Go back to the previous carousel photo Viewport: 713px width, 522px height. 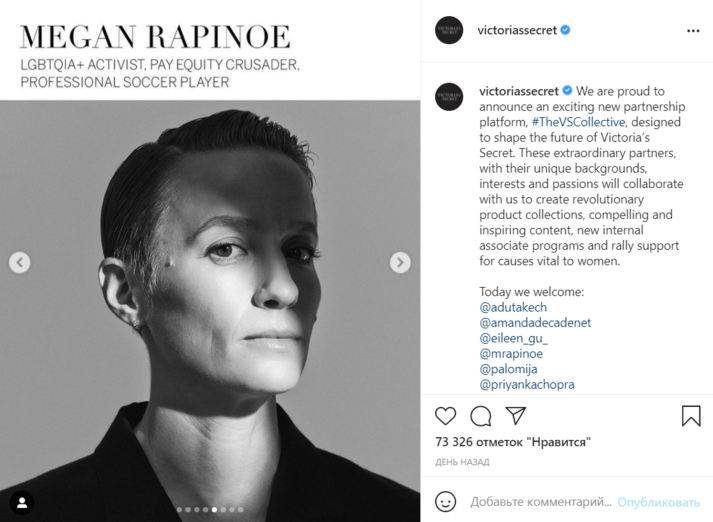pyautogui.click(x=20, y=262)
